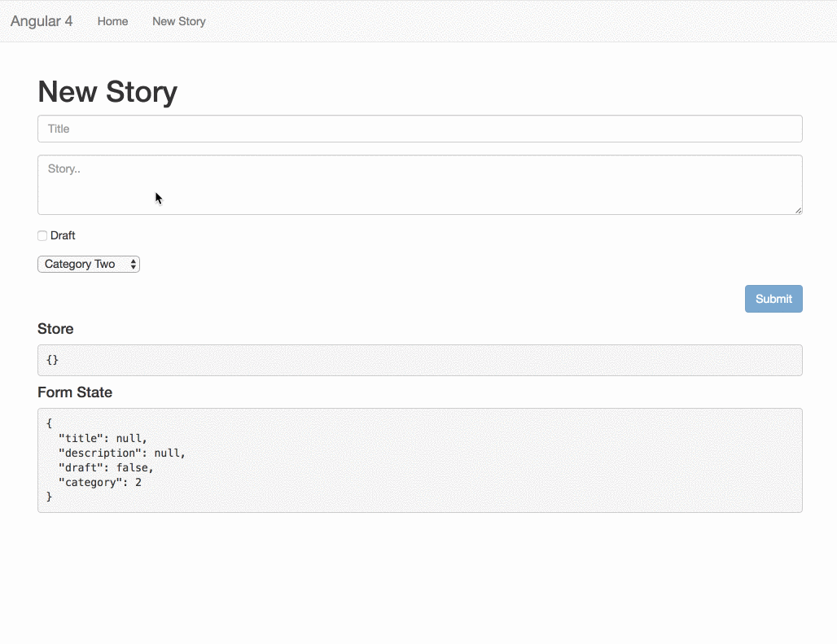Go to New Story in navbar
Screen dimensions: 837x644
tap(179, 21)
